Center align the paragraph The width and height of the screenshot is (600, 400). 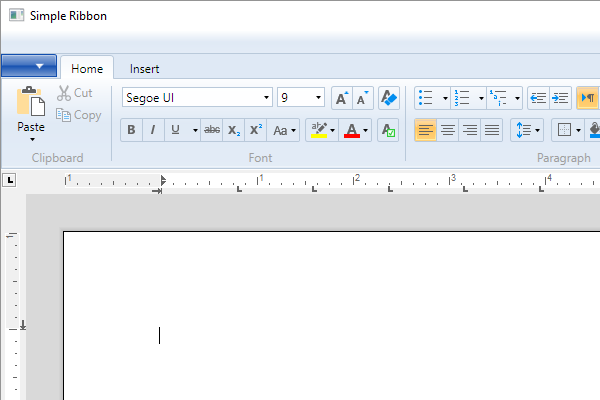[448, 130]
